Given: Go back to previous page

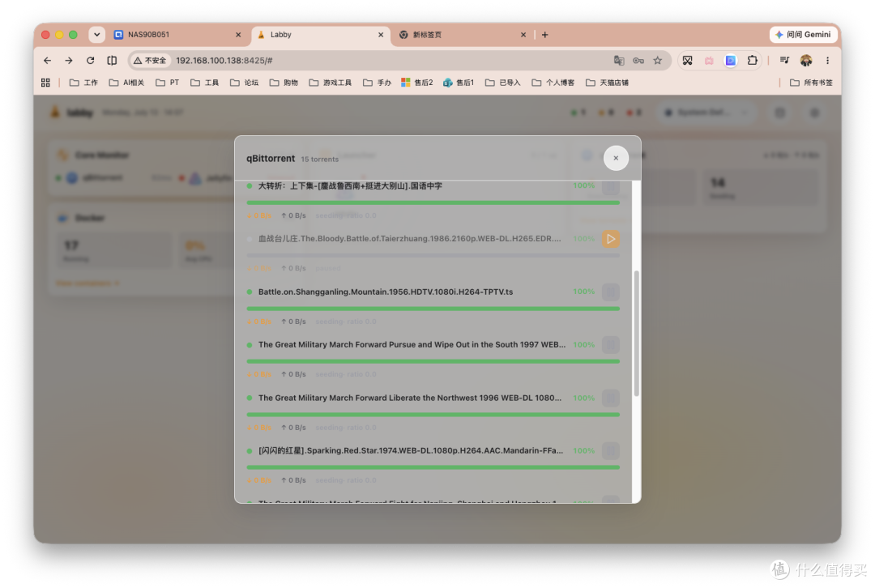Looking at the screenshot, I should (x=48, y=60).
